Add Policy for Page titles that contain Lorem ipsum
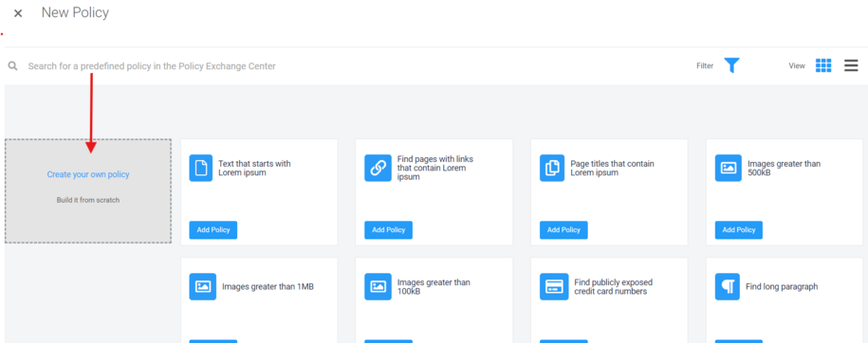 pyautogui.click(x=563, y=230)
